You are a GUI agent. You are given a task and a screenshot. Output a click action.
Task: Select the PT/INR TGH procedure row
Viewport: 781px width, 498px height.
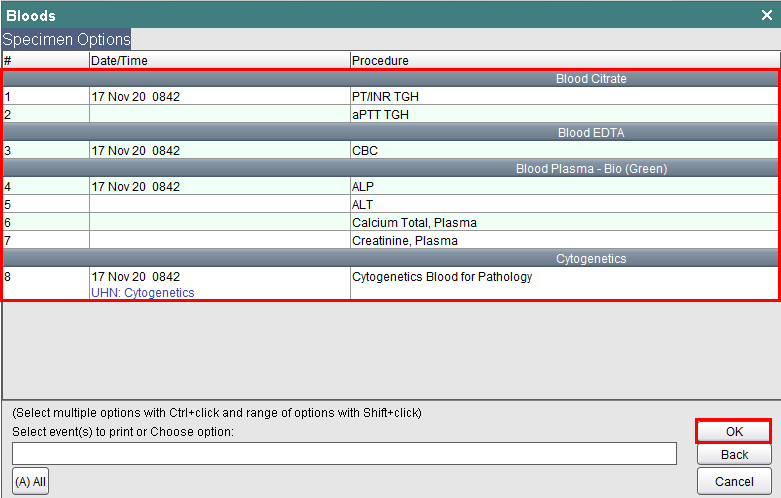(x=390, y=96)
